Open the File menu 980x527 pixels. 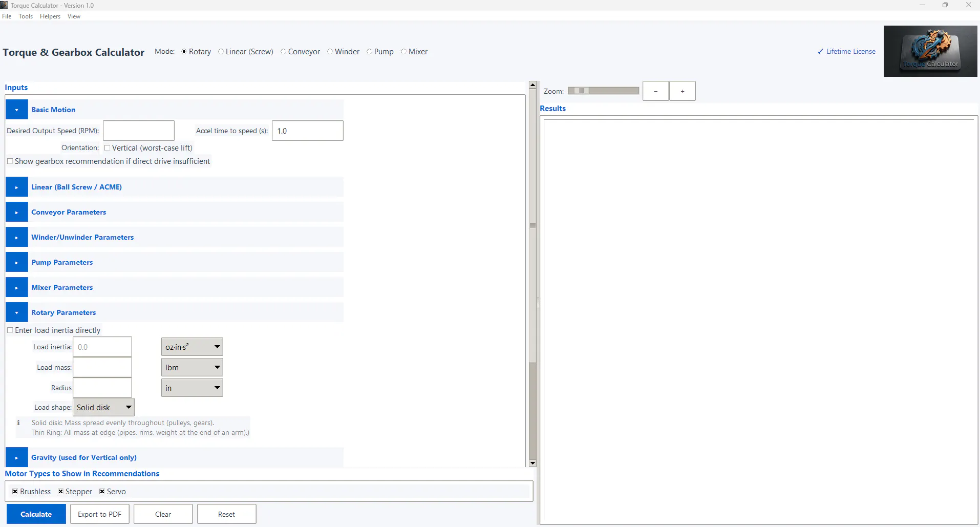(7, 16)
